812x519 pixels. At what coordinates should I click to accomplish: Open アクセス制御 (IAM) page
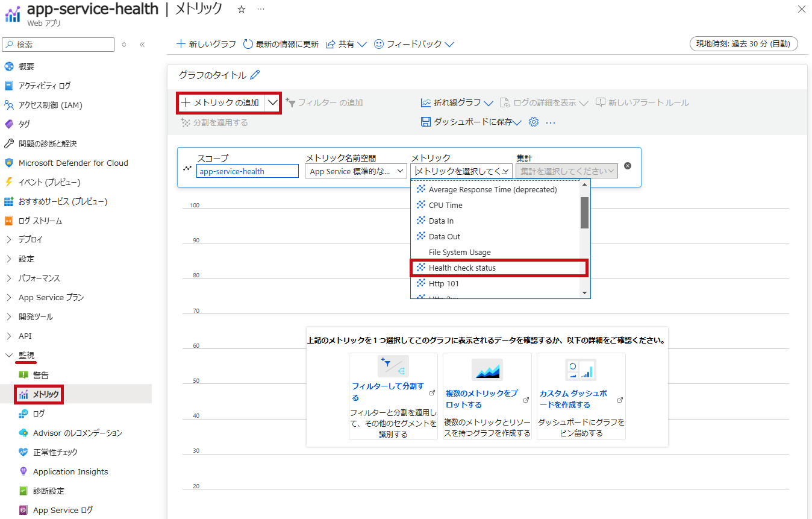(x=50, y=105)
